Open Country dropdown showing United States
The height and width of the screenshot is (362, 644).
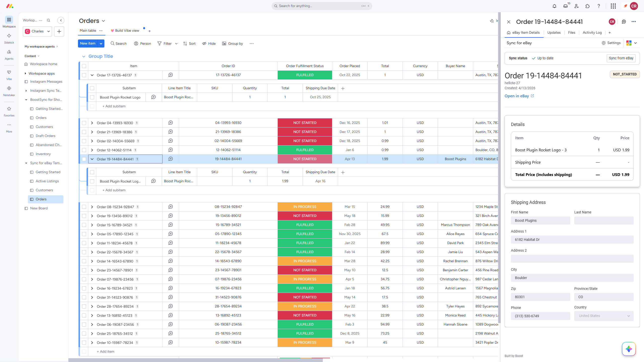point(604,316)
